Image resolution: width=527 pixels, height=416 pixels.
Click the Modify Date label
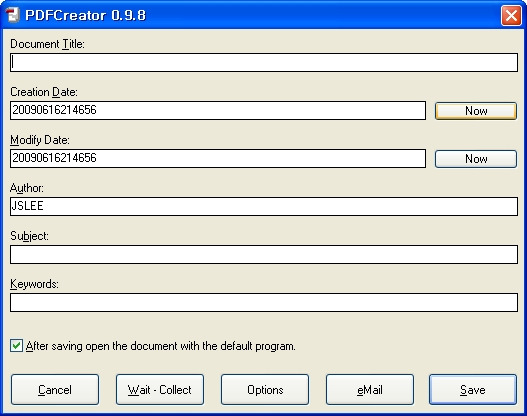(40, 140)
